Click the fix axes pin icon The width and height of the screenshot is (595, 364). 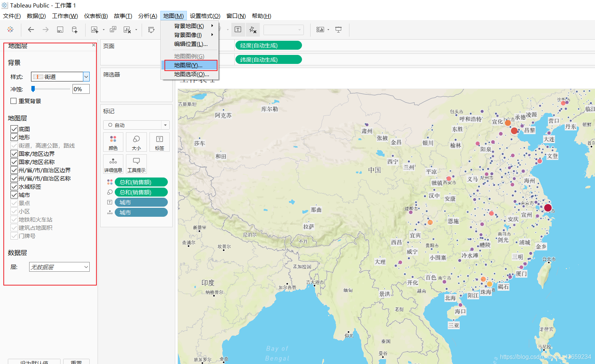(253, 30)
